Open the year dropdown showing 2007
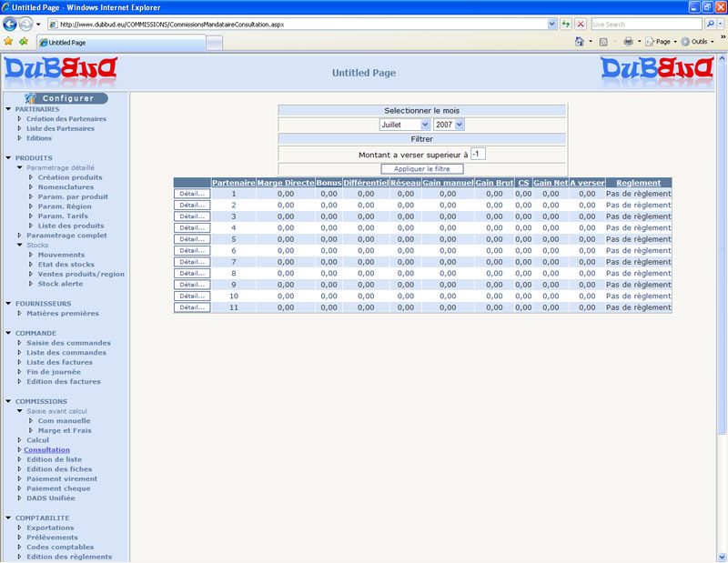 pyautogui.click(x=449, y=125)
